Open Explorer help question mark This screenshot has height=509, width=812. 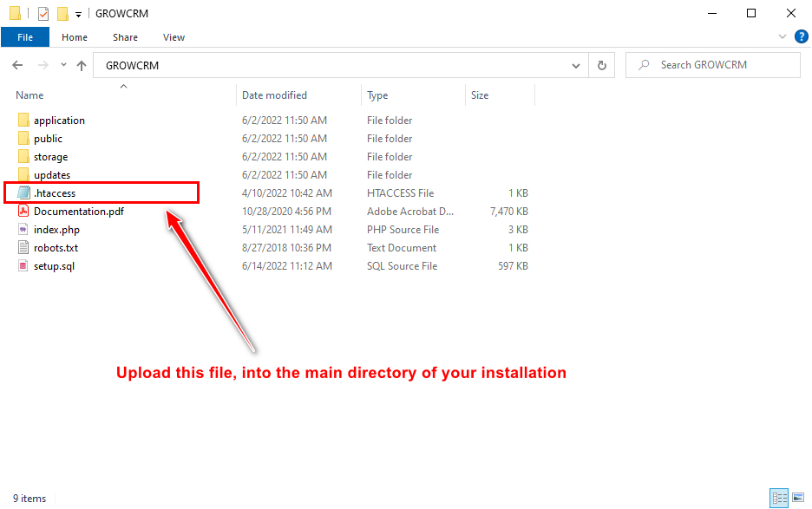coord(801,36)
